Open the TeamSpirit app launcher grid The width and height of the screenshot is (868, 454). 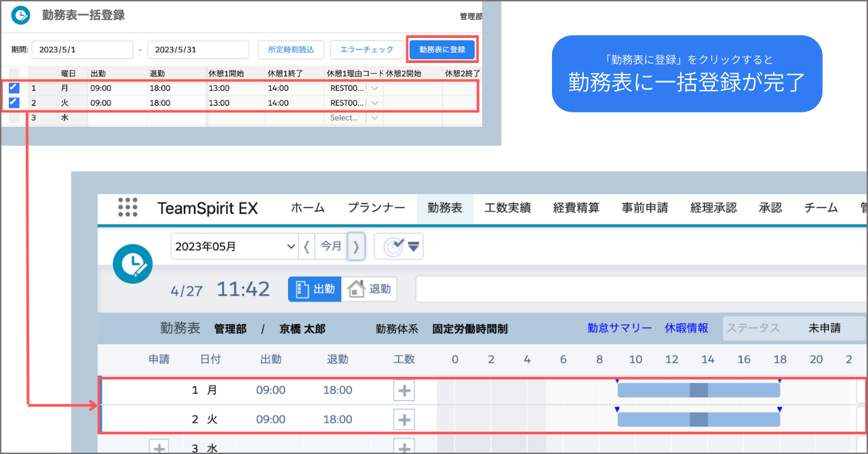(127, 207)
